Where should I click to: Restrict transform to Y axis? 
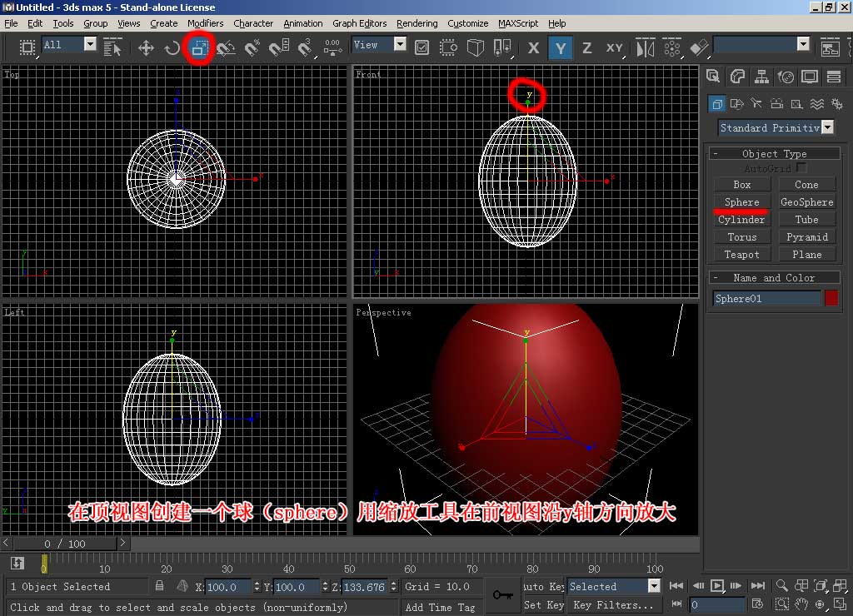(561, 47)
